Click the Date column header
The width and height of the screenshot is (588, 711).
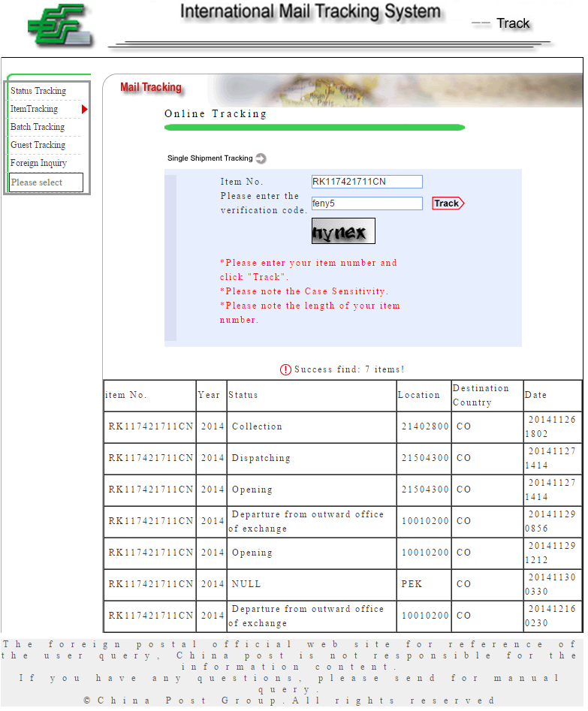(x=536, y=395)
